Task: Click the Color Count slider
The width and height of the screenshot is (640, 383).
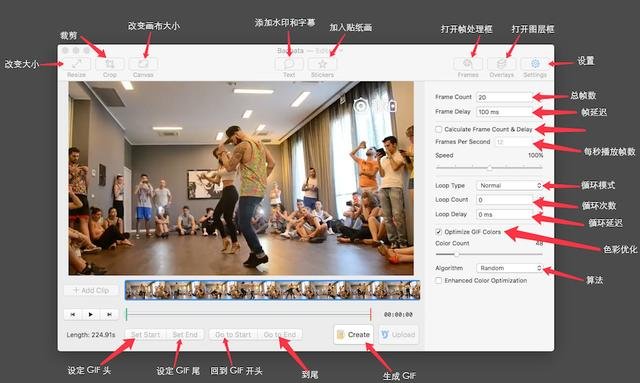Action: [489, 254]
